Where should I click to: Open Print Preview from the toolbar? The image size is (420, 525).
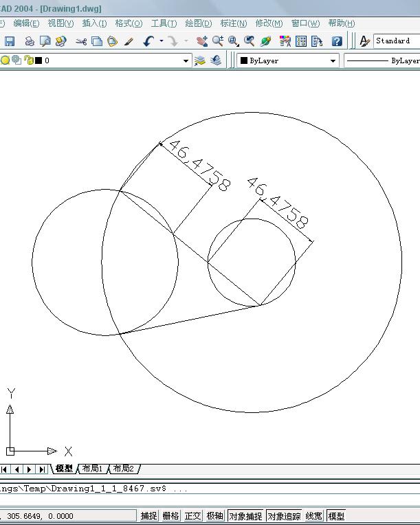[45, 41]
